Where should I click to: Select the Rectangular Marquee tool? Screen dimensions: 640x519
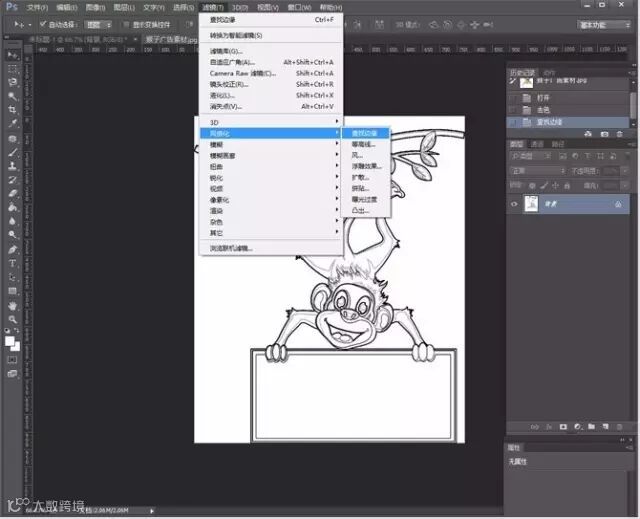[x=13, y=68]
